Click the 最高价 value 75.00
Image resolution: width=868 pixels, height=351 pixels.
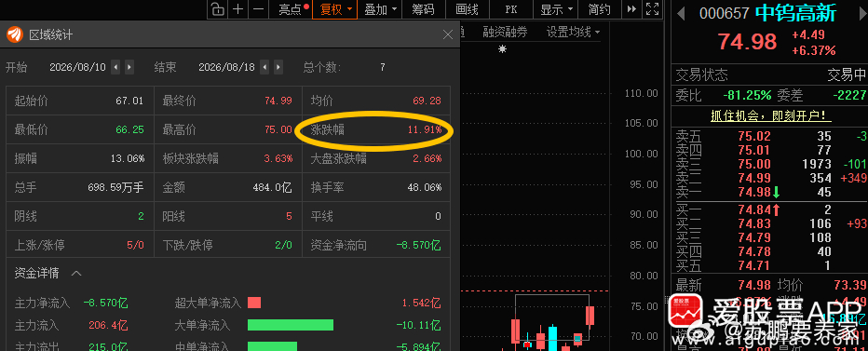tap(278, 130)
